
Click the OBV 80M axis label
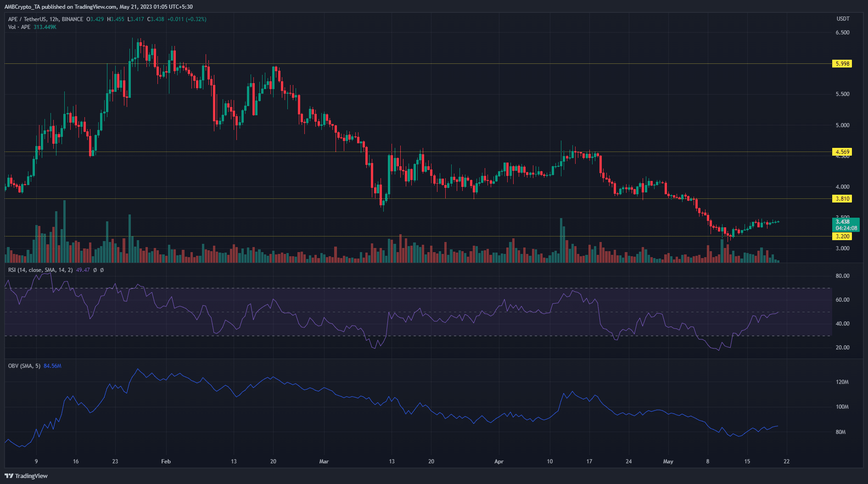click(840, 432)
